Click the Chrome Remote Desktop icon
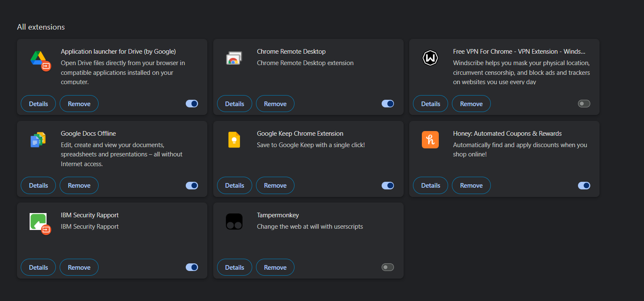Image resolution: width=644 pixels, height=301 pixels. [234, 58]
